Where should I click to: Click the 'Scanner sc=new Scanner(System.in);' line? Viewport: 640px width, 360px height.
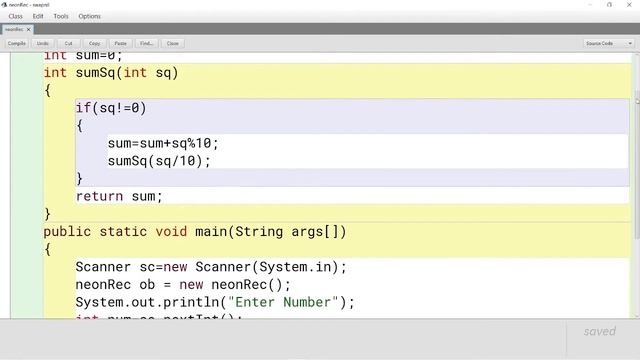[x=211, y=267]
